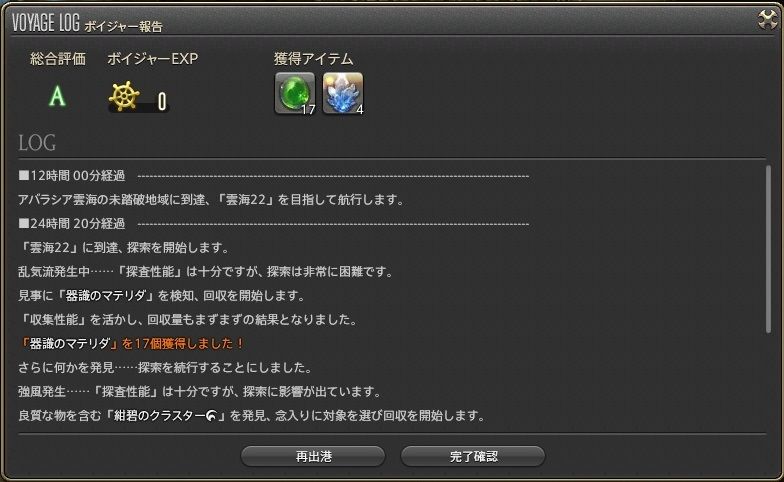Screen dimensions: 784x482
Task: Click the blue crystal cluster item icon
Action: [343, 94]
